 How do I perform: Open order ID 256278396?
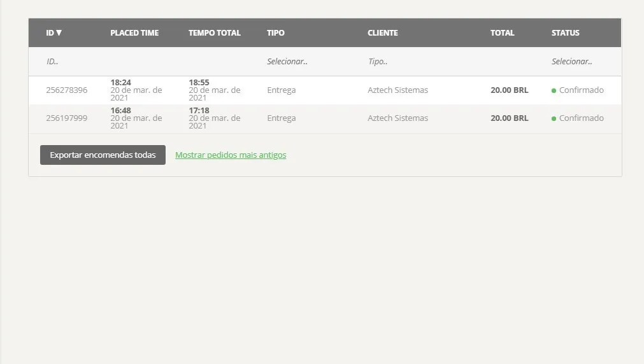pos(66,90)
